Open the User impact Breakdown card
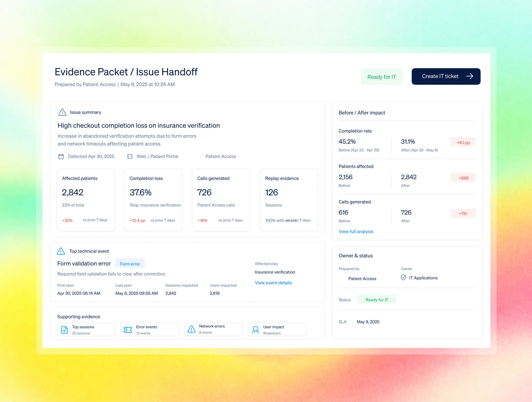The width and height of the screenshot is (532, 402). 277,330
